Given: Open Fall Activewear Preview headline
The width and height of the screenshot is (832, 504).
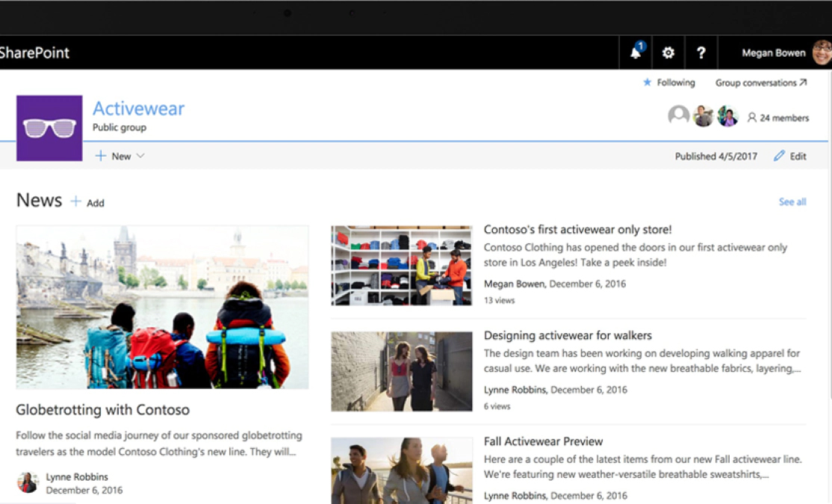Looking at the screenshot, I should [543, 441].
